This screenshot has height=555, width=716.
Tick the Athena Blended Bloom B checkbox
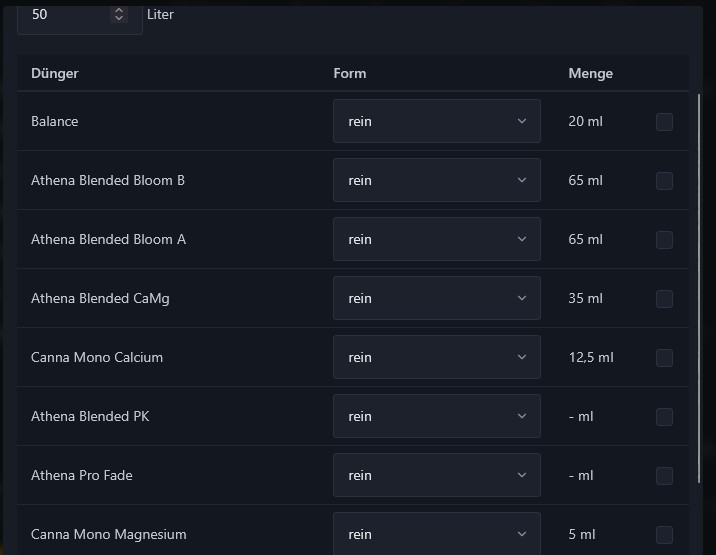point(664,181)
